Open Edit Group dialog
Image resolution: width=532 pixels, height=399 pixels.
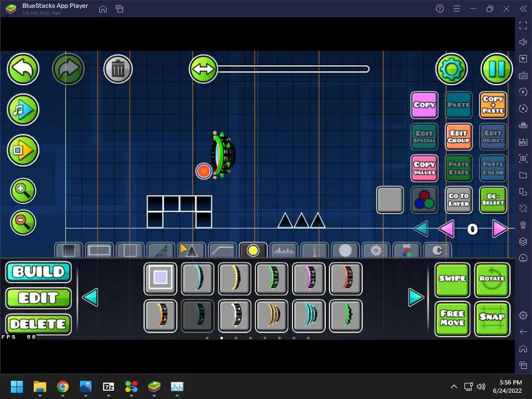[x=458, y=137]
